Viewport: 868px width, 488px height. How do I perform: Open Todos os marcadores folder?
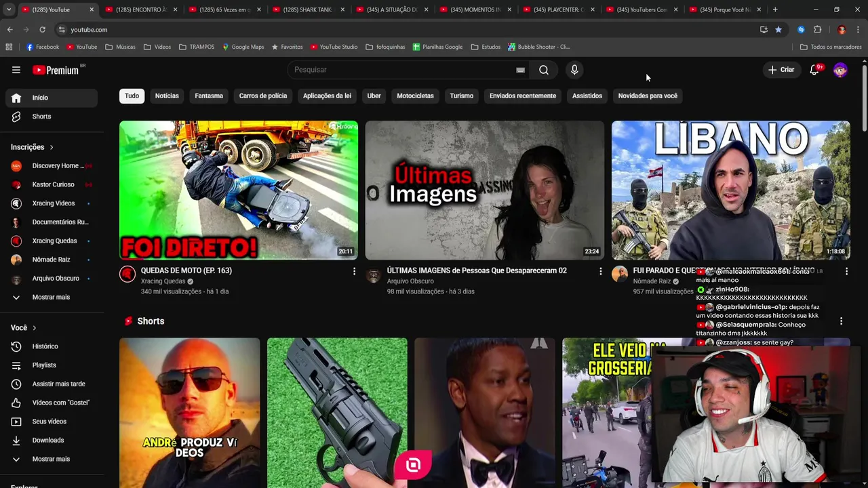(x=831, y=47)
